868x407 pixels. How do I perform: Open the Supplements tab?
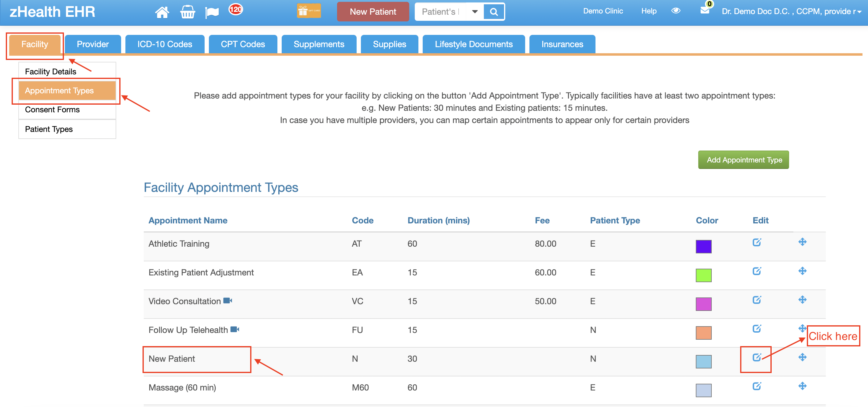click(319, 44)
